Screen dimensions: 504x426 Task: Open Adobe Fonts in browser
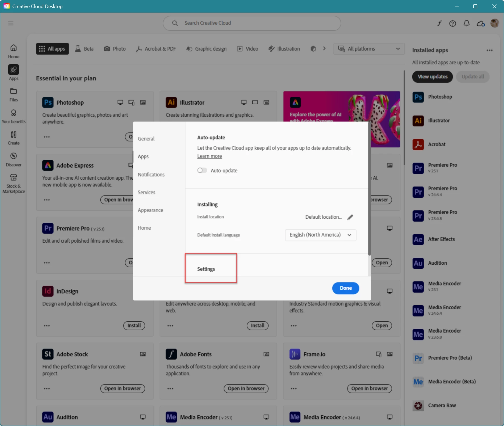246,389
